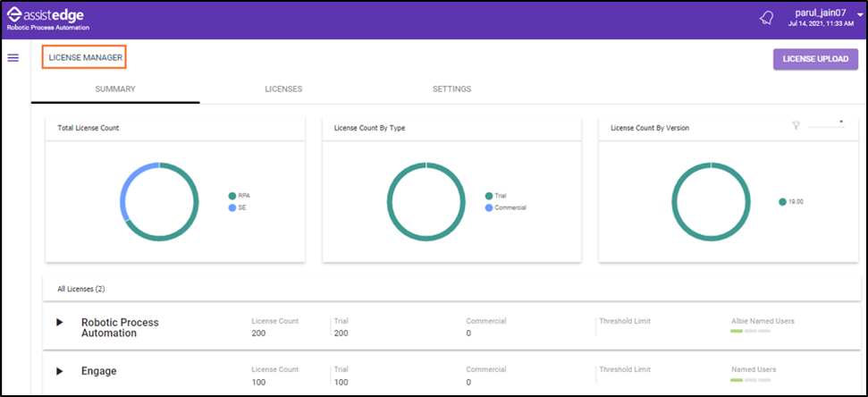Open the user account dropdown arrow
868x397 pixels.
pyautogui.click(x=859, y=15)
